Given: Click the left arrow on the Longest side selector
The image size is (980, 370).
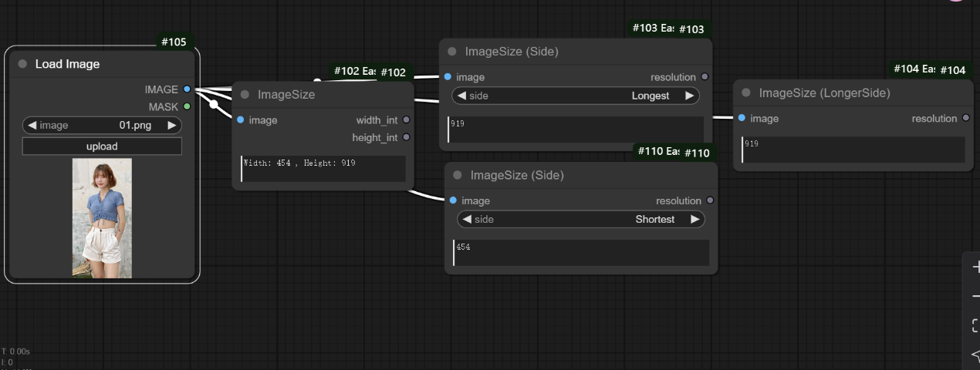Looking at the screenshot, I should point(461,96).
